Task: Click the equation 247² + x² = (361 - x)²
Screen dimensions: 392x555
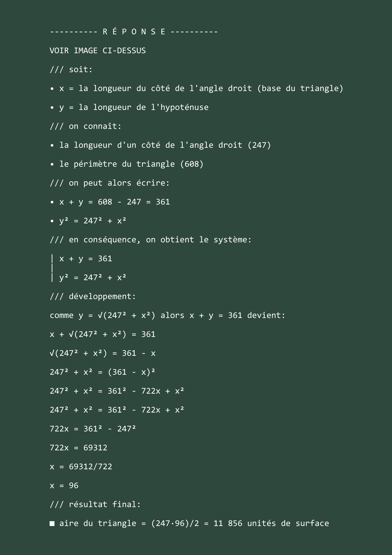Action: pos(103,372)
